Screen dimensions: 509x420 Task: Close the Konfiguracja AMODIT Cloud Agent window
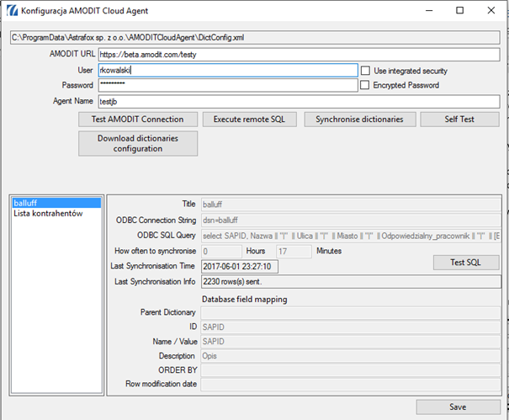[x=491, y=10]
